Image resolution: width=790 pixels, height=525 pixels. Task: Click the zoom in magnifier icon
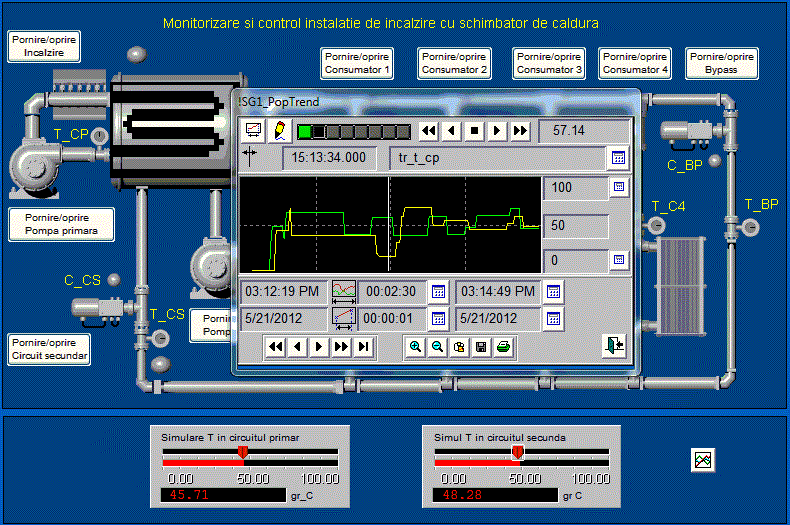415,347
